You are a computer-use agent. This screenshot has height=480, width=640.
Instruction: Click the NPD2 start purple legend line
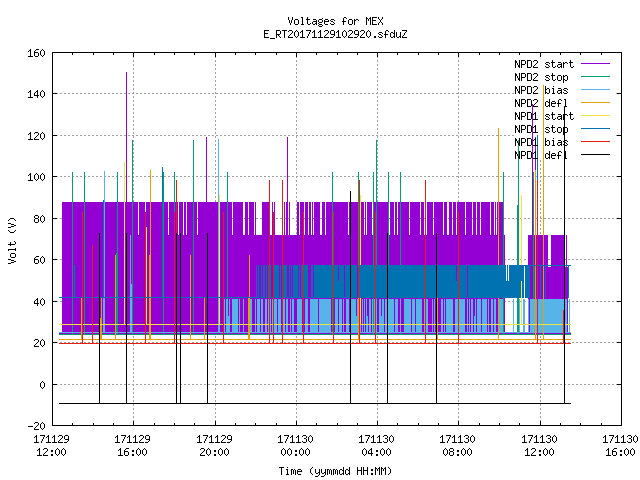click(x=595, y=64)
